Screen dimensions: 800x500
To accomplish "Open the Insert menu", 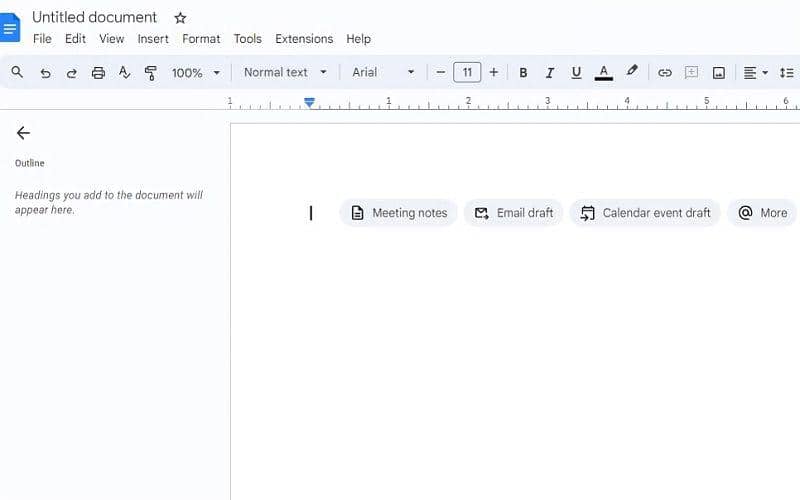I will [x=153, y=39].
